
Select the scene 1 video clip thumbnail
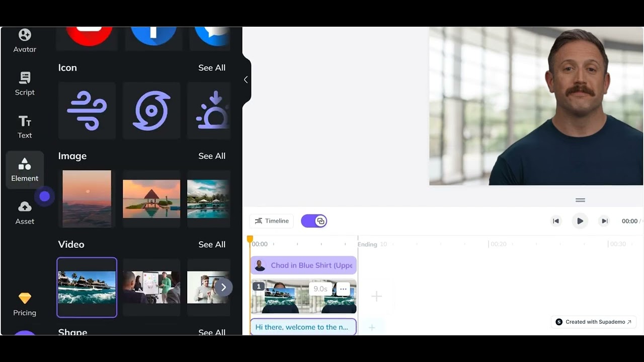click(x=303, y=297)
